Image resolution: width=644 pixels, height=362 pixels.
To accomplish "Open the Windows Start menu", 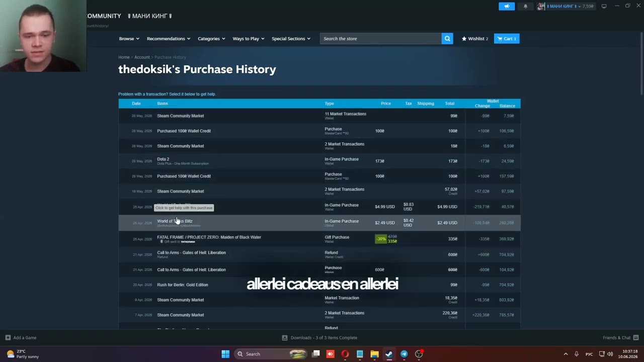I will point(225,354).
